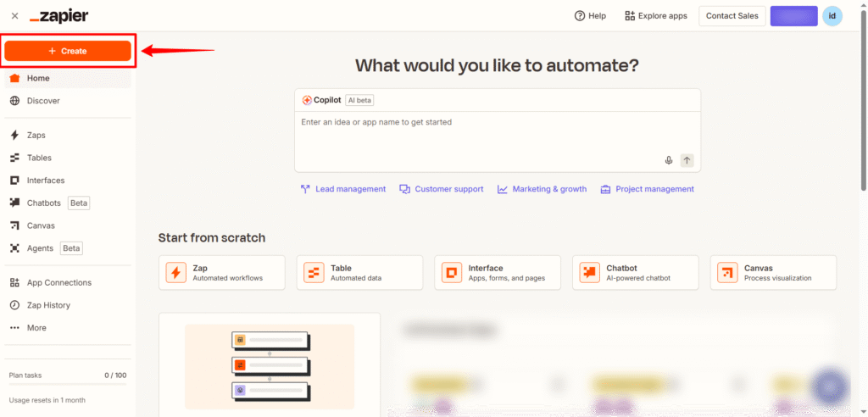Click the Chatbots icon in sidebar
This screenshot has width=868, height=417.
15,203
